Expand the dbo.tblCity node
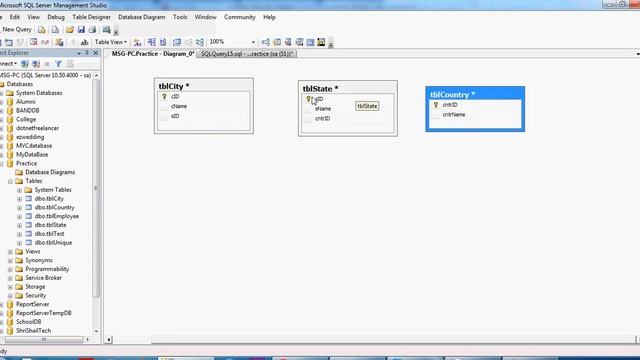 tap(19, 199)
